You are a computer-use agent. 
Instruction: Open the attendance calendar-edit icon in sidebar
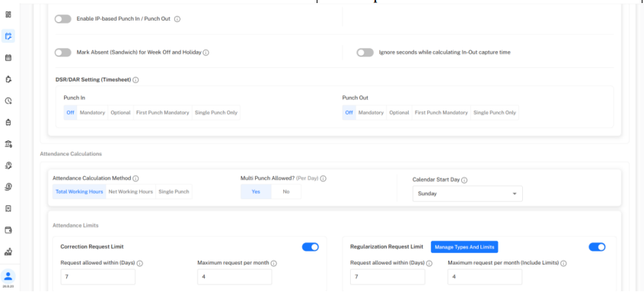click(8, 36)
